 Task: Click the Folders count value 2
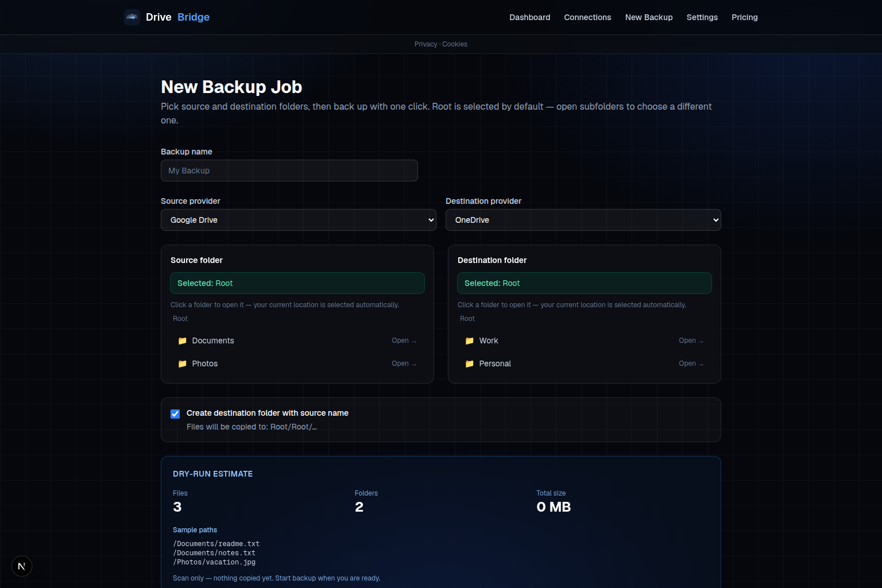tap(359, 507)
